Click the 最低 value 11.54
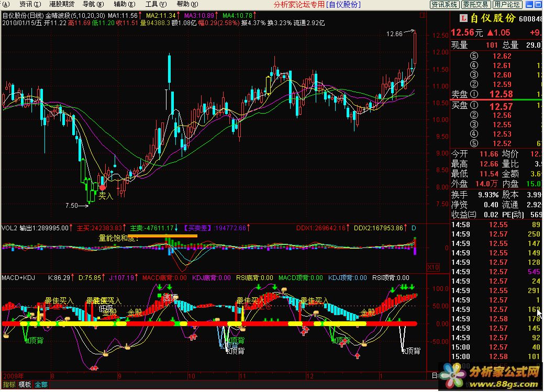This screenshot has height=392, width=544. click(489, 174)
